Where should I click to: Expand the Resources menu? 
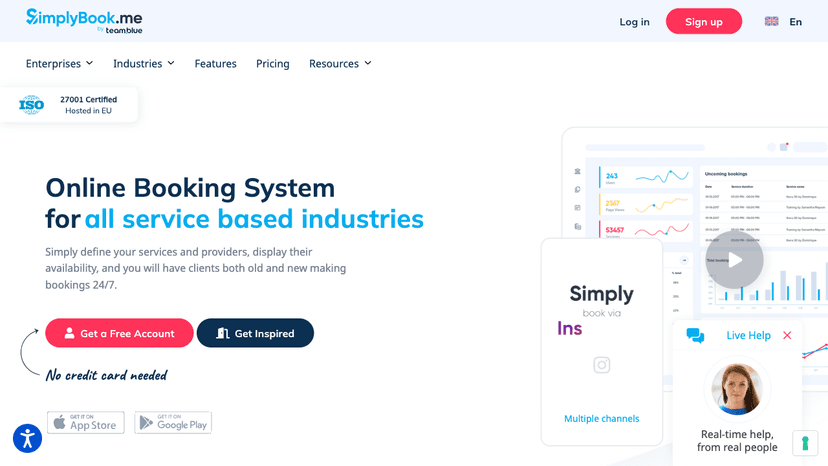coord(340,63)
